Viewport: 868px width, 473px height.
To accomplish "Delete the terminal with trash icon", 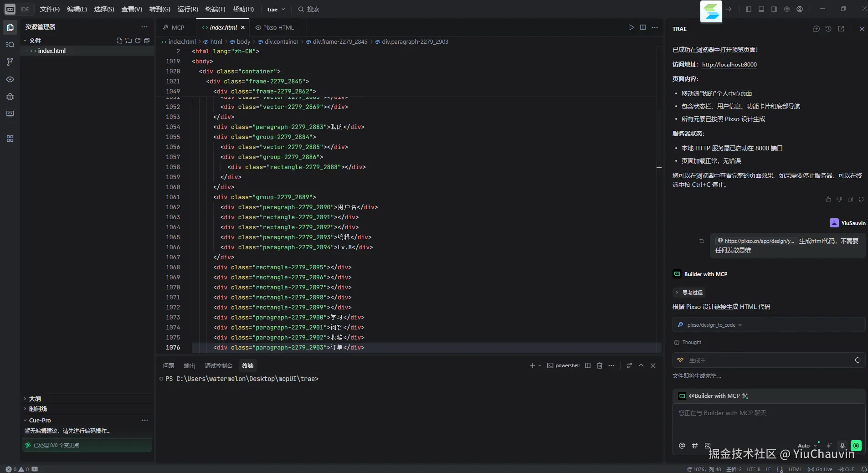I will point(600,365).
